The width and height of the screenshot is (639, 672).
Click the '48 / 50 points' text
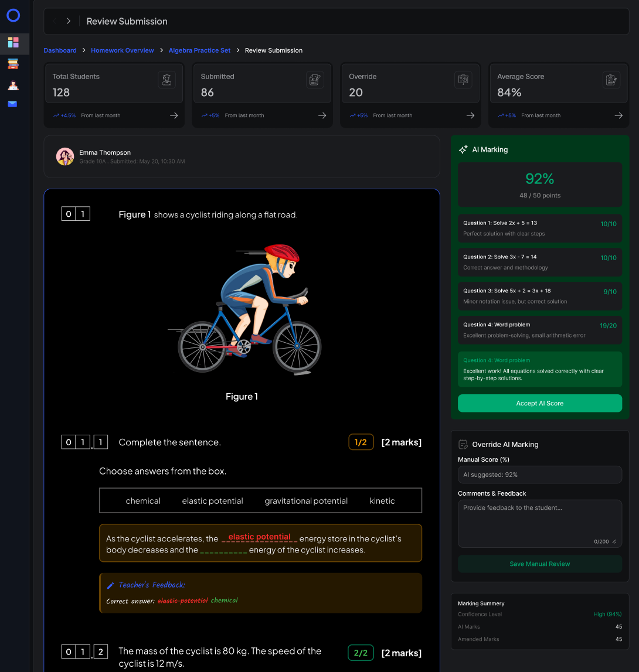point(539,196)
